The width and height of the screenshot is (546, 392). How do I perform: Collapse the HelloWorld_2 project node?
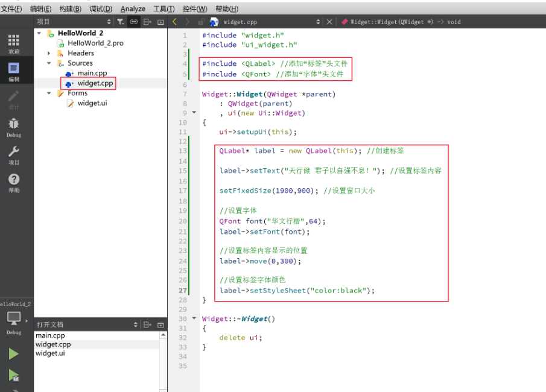[39, 33]
